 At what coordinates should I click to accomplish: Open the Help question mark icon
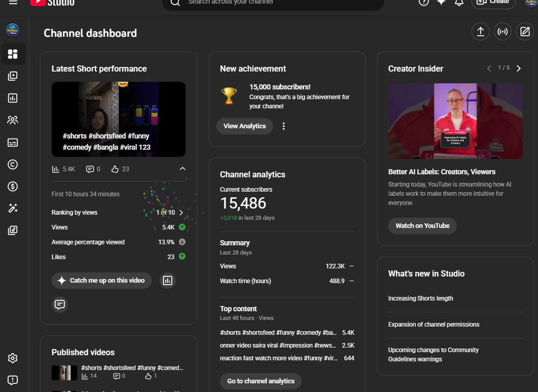point(424,2)
